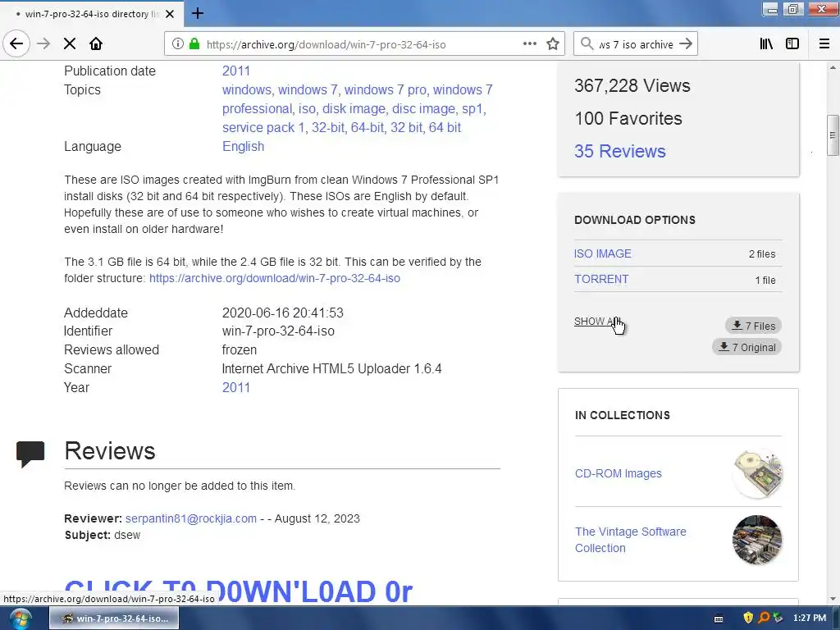Click the '367,228 Views' text
The height and width of the screenshot is (630, 840).
click(632, 85)
